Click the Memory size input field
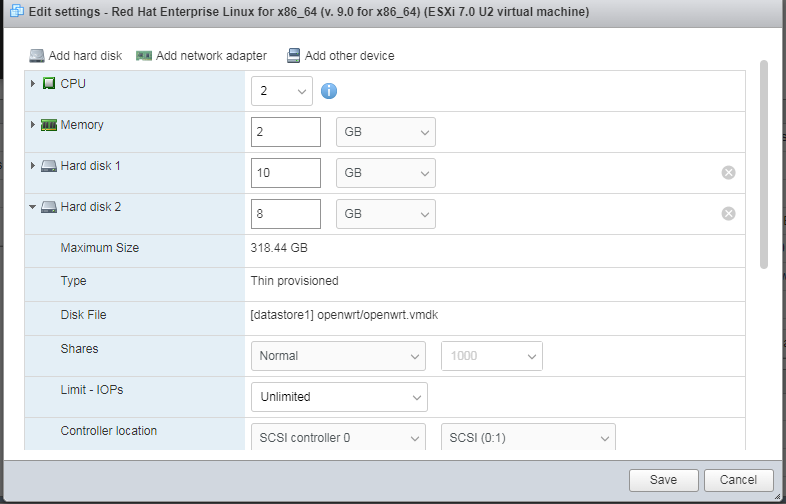786x504 pixels. click(286, 132)
